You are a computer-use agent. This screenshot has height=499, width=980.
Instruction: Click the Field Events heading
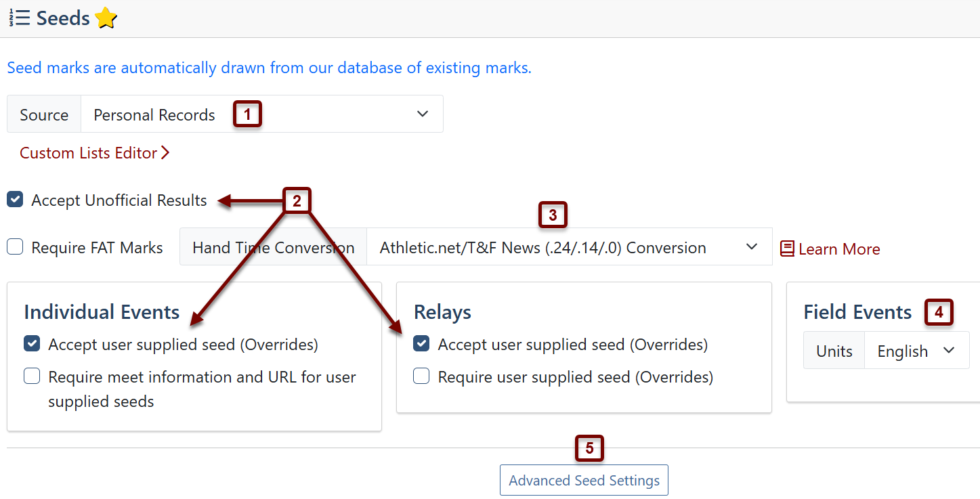point(857,311)
